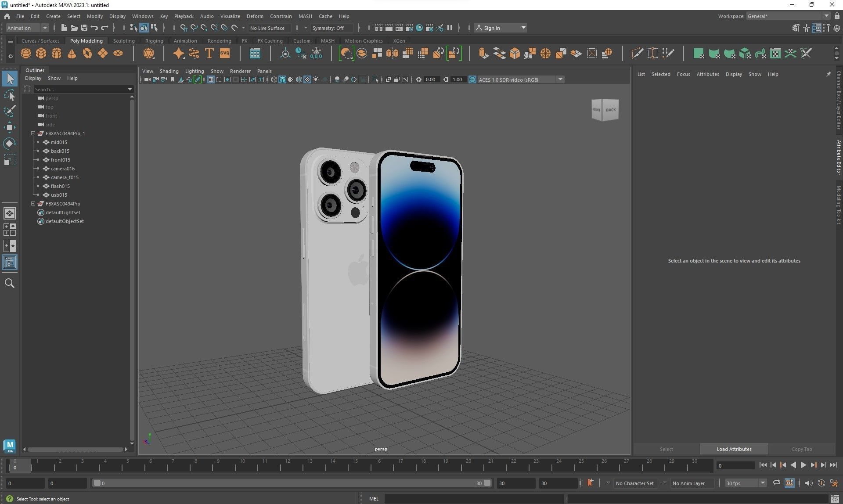Create a polygon torus from the shelf

(x=87, y=54)
